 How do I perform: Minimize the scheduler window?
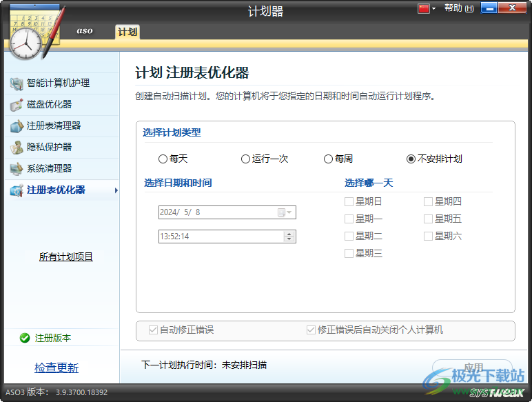(489, 8)
